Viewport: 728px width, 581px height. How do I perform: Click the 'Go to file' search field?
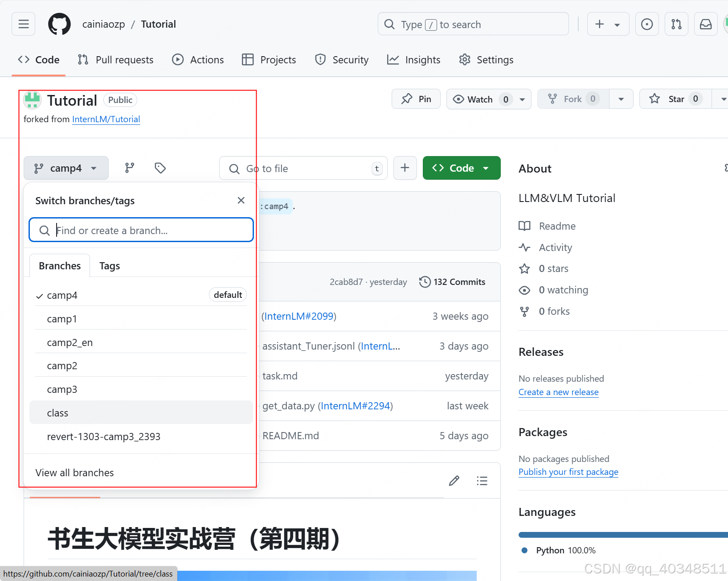pyautogui.click(x=303, y=168)
